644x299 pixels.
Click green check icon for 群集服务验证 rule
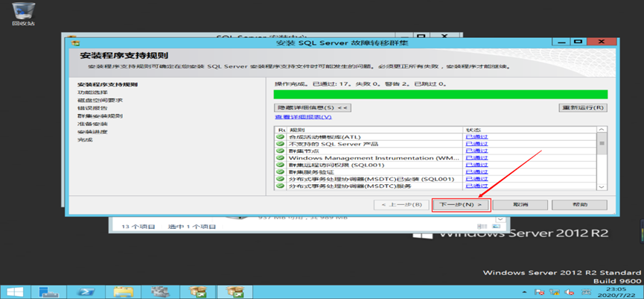pyautogui.click(x=280, y=172)
